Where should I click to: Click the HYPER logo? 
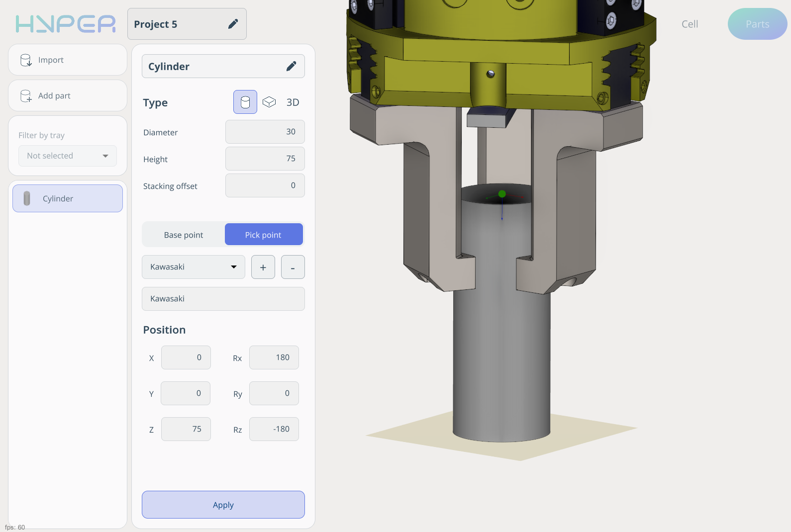point(66,24)
